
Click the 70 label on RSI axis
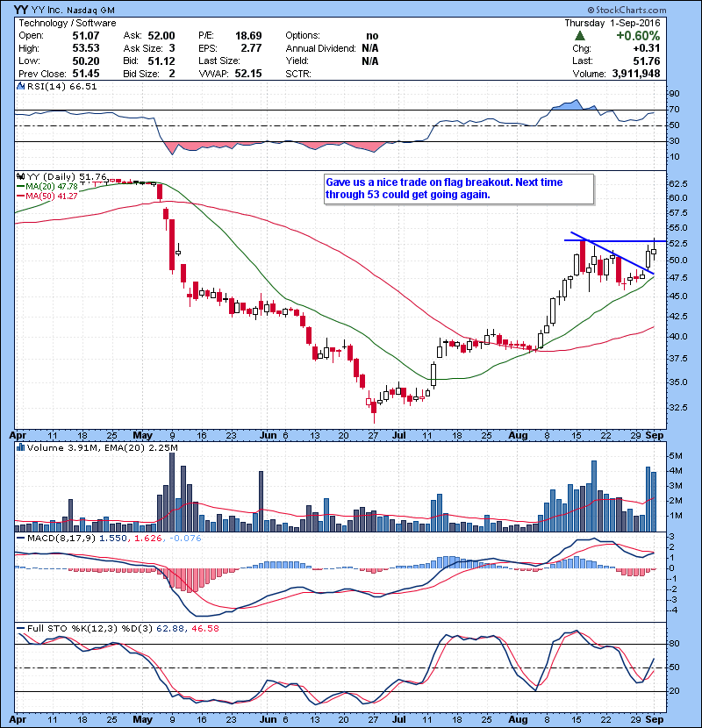click(674, 109)
